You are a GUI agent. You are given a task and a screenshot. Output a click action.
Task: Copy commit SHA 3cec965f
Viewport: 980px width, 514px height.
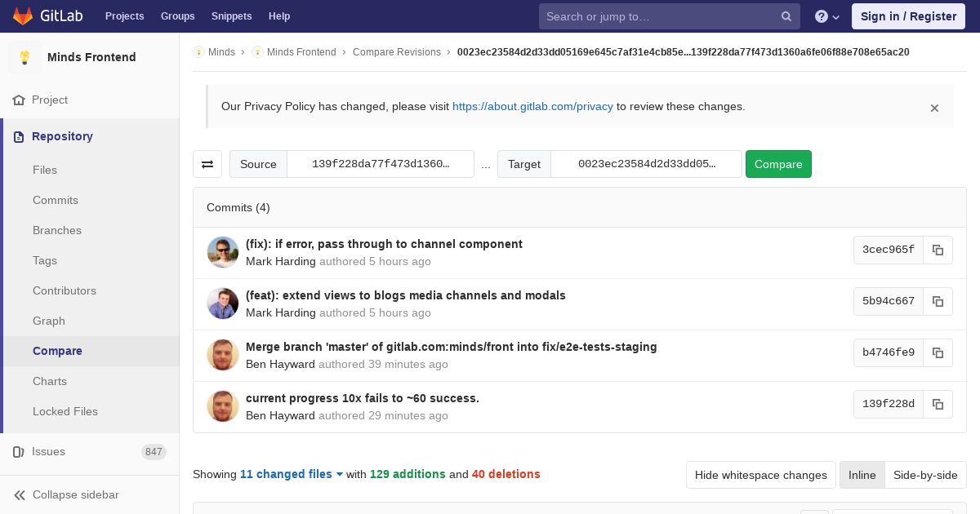pyautogui.click(x=938, y=250)
